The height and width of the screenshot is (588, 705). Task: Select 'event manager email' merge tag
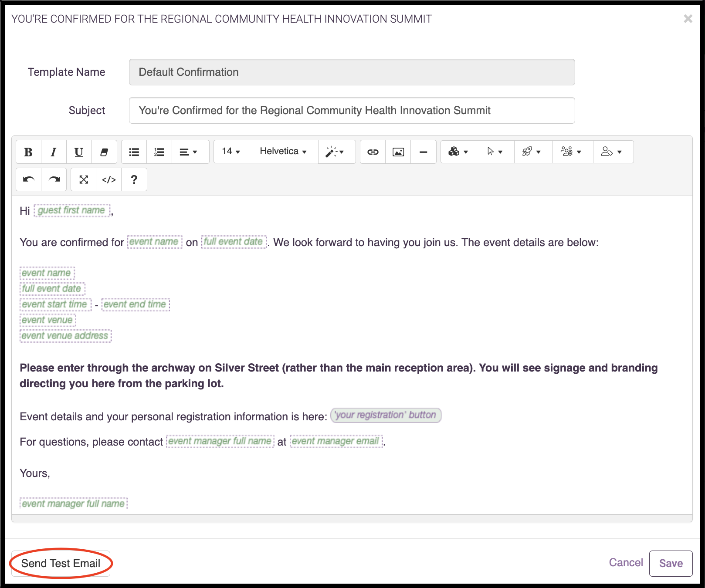coord(336,441)
